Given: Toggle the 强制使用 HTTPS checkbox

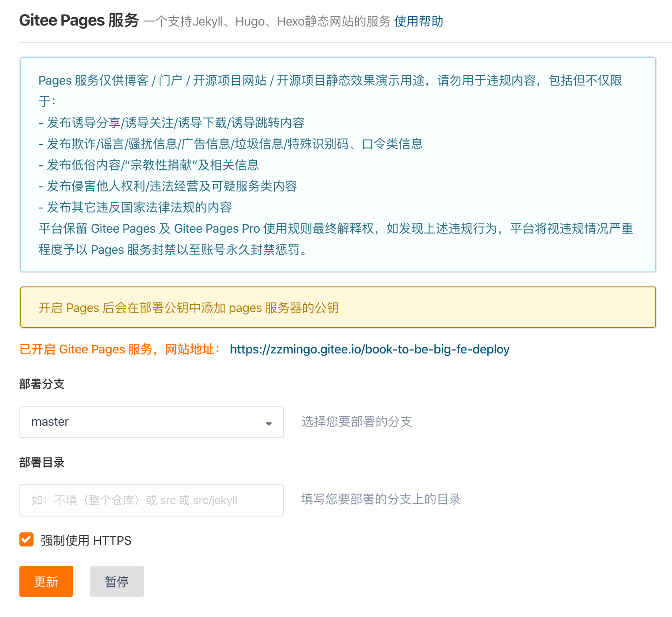Looking at the screenshot, I should pyautogui.click(x=26, y=539).
